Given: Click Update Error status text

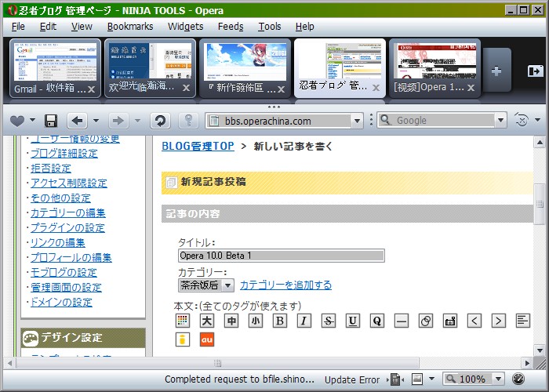Looking at the screenshot, I should click(x=352, y=379).
